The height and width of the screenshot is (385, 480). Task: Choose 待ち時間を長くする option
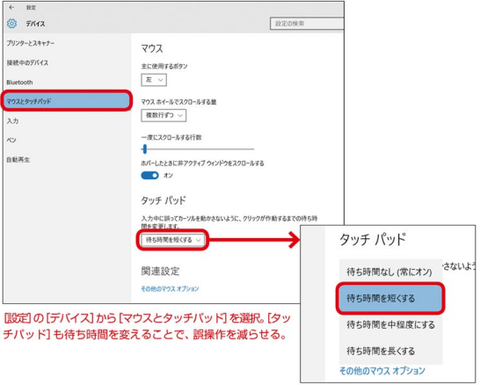coord(391,351)
